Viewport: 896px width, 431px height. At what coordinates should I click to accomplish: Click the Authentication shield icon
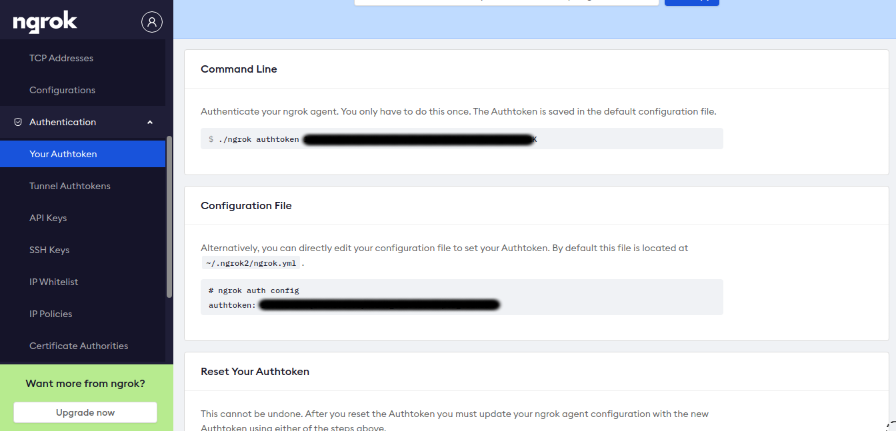[x=18, y=122]
